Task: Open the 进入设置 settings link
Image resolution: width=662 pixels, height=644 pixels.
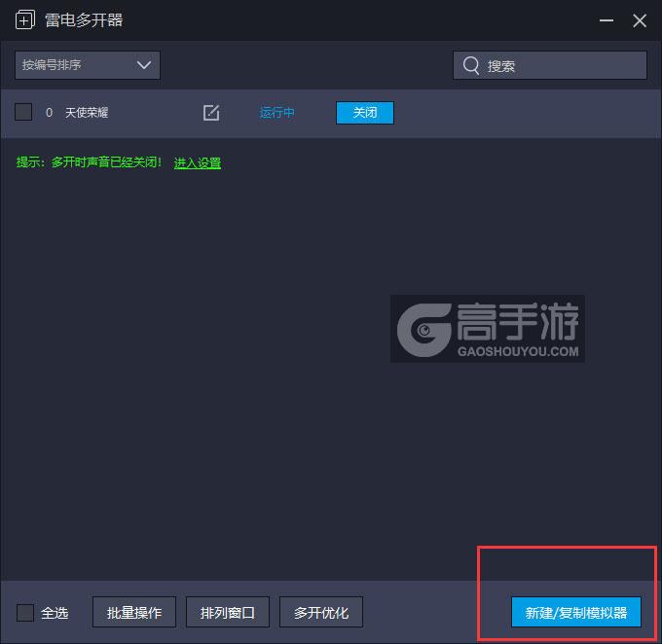Action: click(x=198, y=162)
